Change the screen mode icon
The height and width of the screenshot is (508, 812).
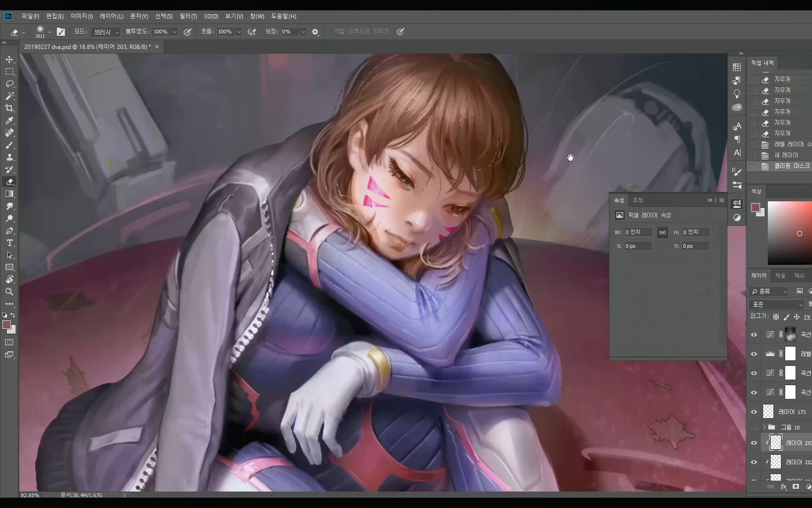[x=9, y=355]
